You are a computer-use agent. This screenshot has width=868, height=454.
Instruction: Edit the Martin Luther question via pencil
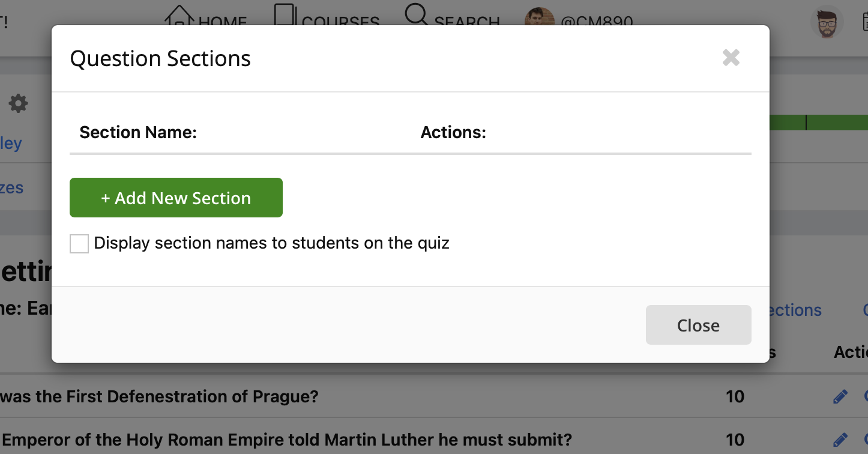pyautogui.click(x=840, y=440)
